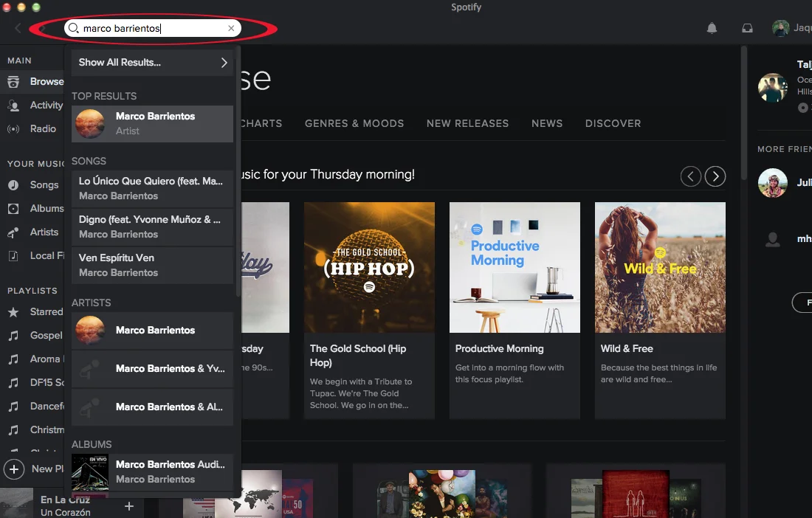Click the Radio icon in the sidebar
This screenshot has height=518, width=812.
[x=13, y=129]
